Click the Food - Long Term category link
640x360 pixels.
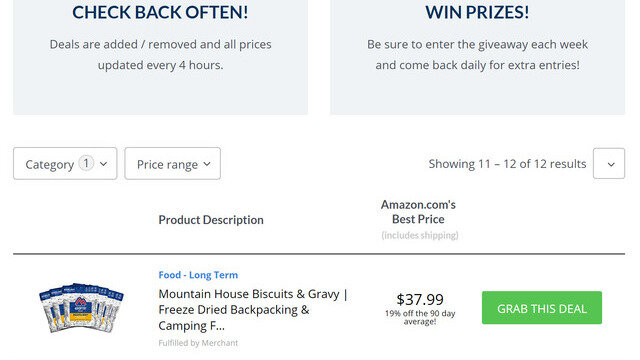198,275
